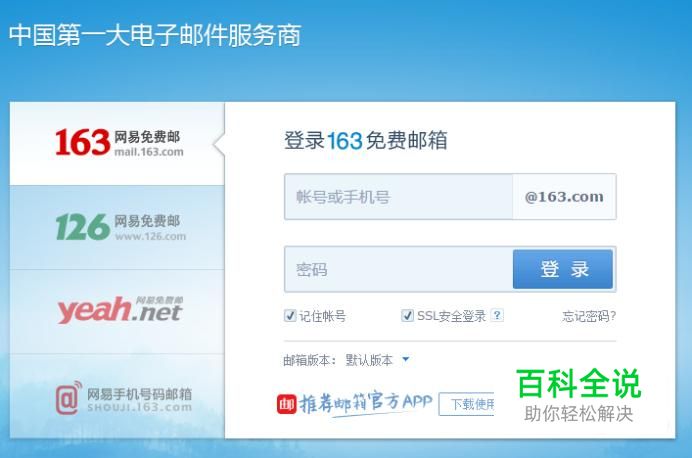Select the 163 网易免费邮 tab
This screenshot has width=692, height=458.
117,143
